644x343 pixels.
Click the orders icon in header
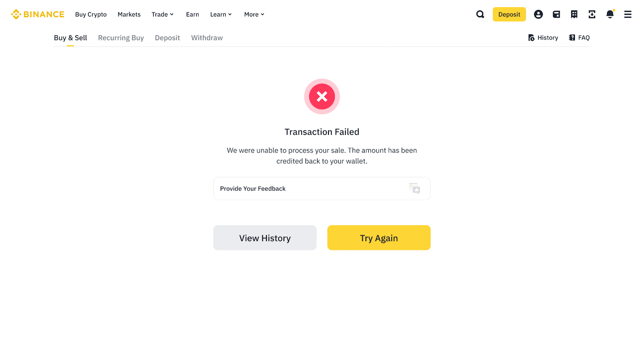(574, 14)
